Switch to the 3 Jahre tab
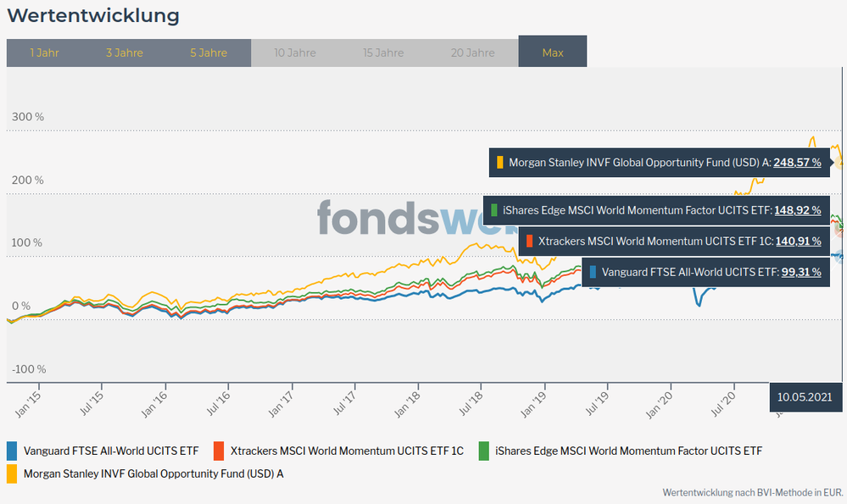This screenshot has height=504, width=847. tap(125, 53)
